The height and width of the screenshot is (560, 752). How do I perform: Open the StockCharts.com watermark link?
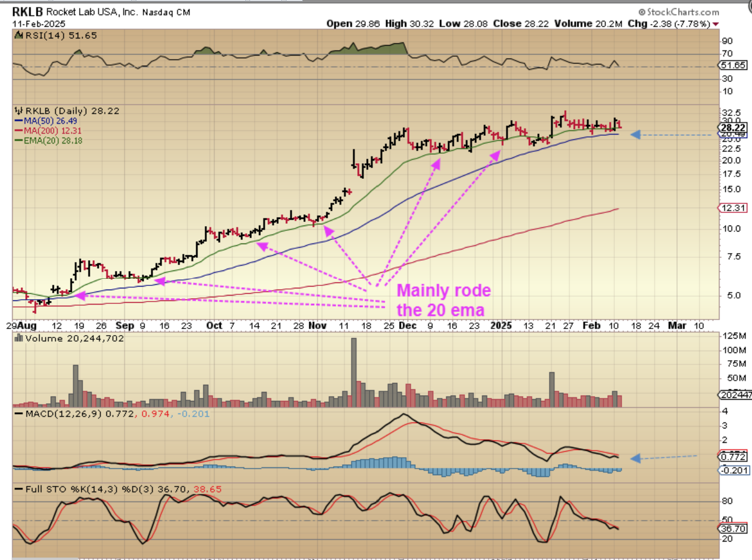[678, 12]
